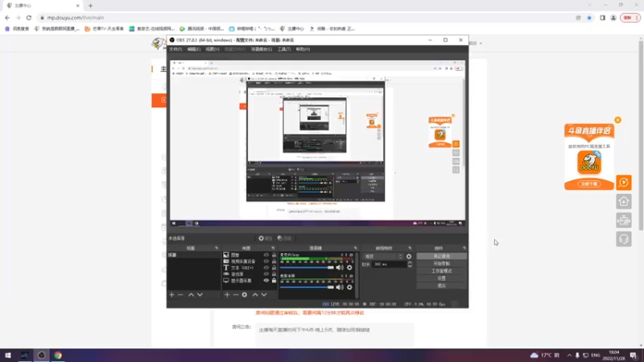Open the 淡变 transition type dropdown
The height and width of the screenshot is (362, 644).
383,257
